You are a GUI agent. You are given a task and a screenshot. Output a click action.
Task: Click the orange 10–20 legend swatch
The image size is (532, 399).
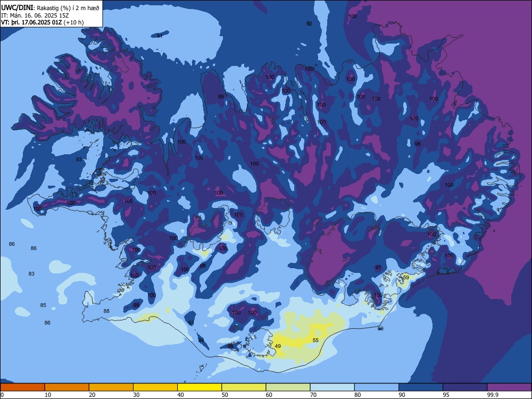(x=67, y=387)
